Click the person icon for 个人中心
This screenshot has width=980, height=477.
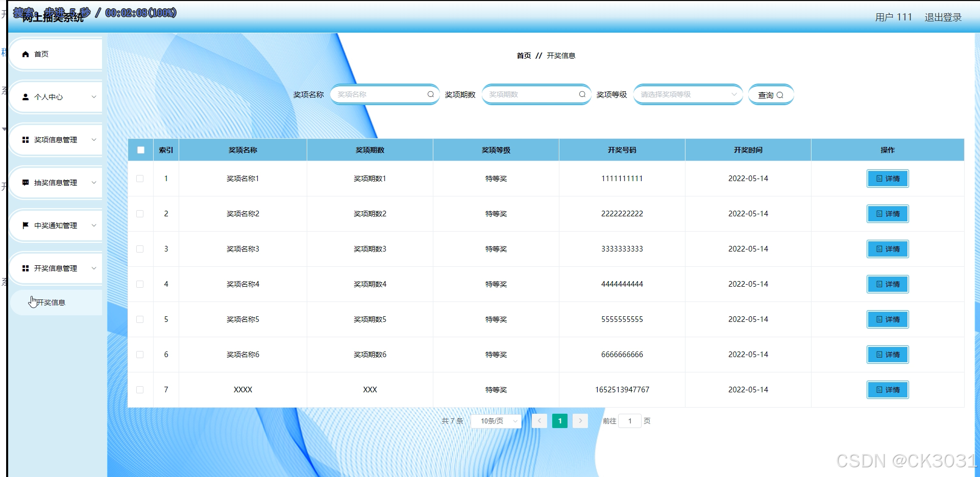(26, 97)
